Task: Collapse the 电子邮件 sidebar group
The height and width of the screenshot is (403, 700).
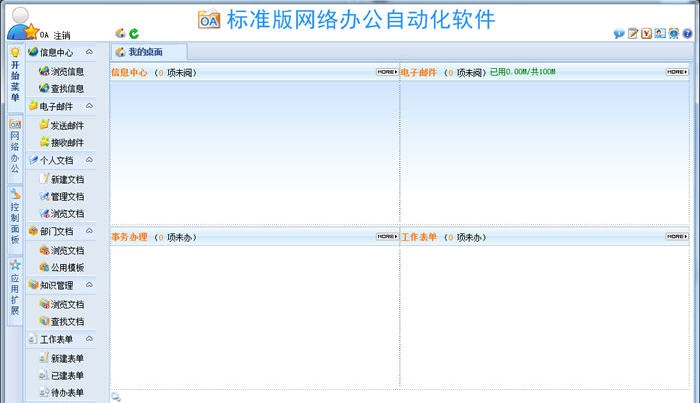Action: click(x=89, y=106)
